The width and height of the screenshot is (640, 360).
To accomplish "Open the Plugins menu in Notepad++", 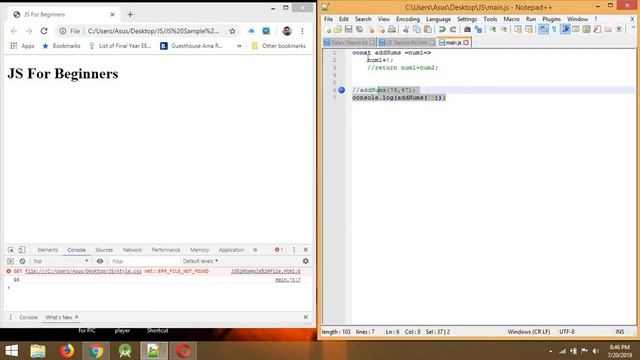I will click(x=551, y=19).
